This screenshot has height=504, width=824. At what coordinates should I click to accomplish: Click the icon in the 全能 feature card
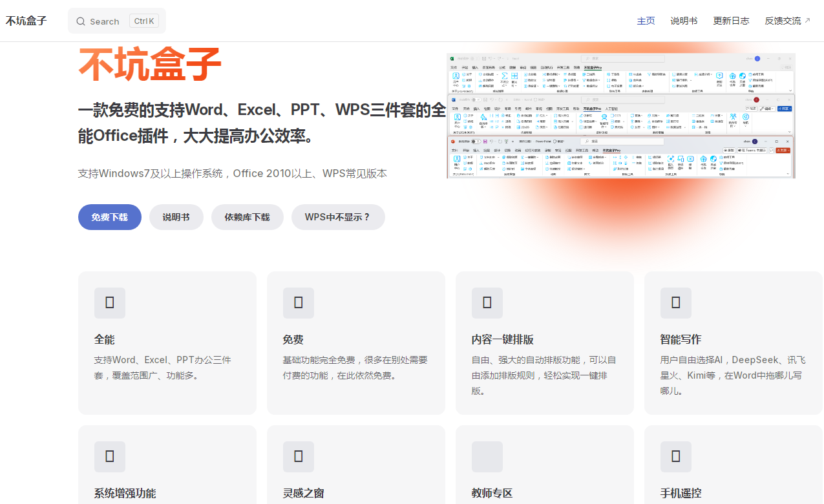pyautogui.click(x=110, y=303)
